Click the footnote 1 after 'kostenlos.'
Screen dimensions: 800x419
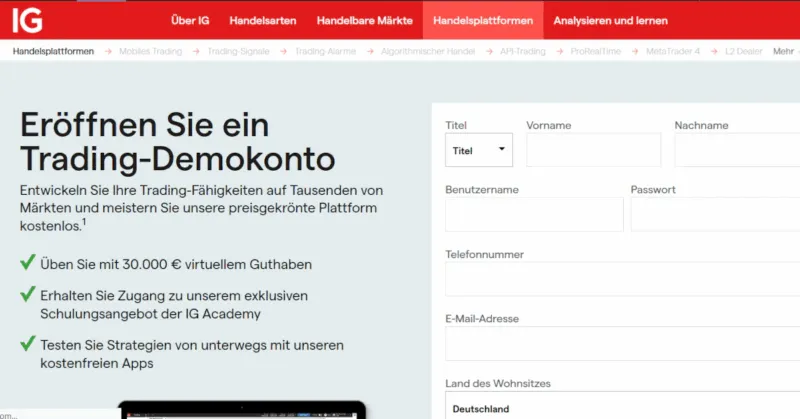click(x=84, y=221)
